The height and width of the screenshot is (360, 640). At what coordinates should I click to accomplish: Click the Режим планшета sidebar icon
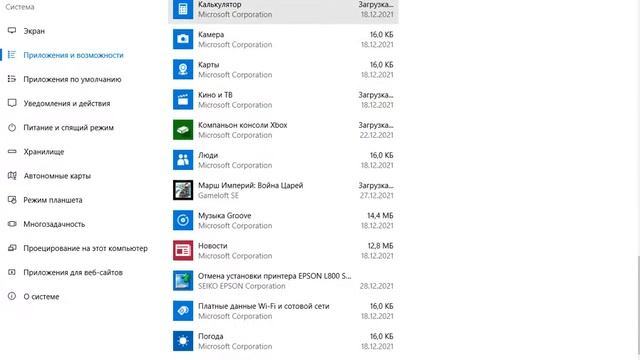[12, 200]
